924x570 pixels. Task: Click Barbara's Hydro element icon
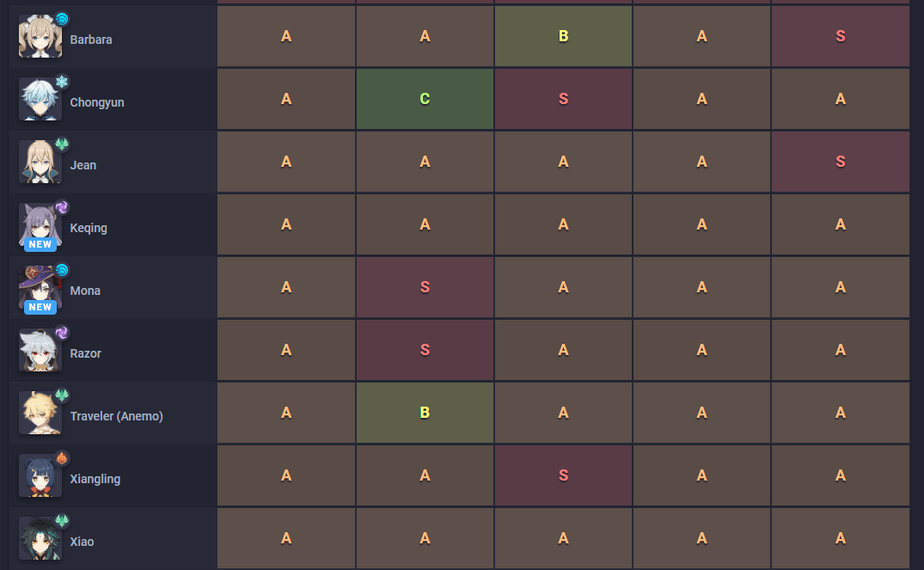tap(62, 19)
